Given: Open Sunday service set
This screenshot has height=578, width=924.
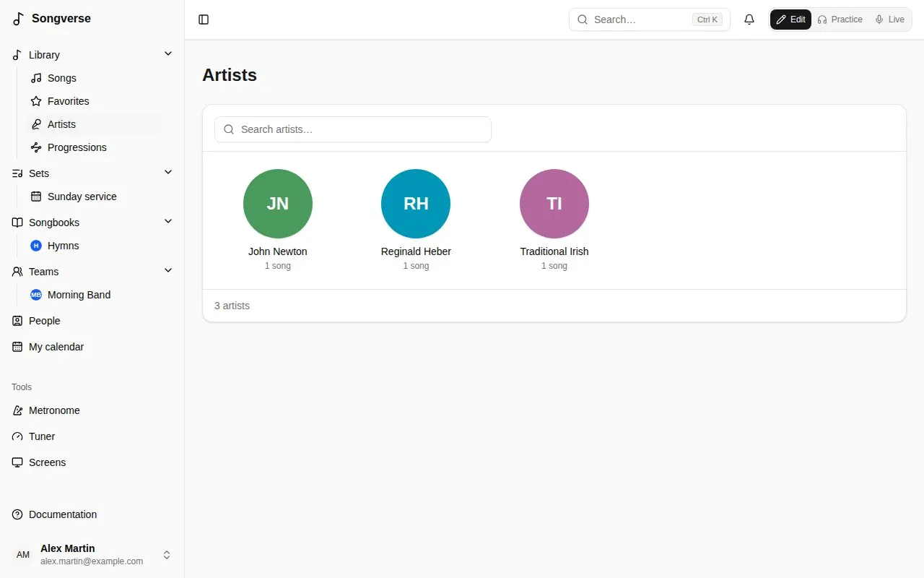Looking at the screenshot, I should point(92,197).
